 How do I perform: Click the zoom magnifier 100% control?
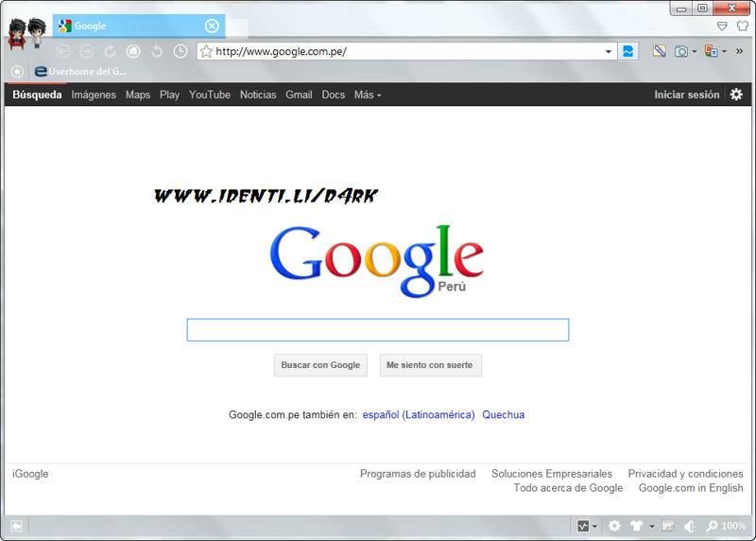coord(726,526)
